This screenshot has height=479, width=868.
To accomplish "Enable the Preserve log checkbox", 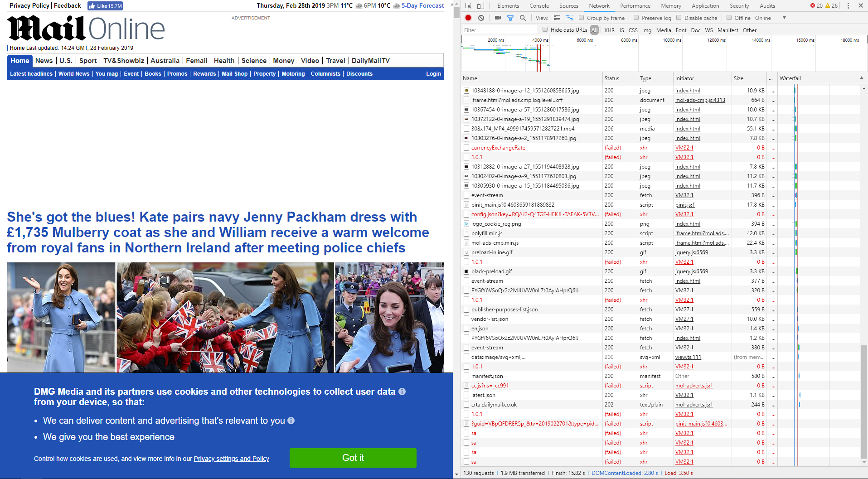I will (x=636, y=18).
